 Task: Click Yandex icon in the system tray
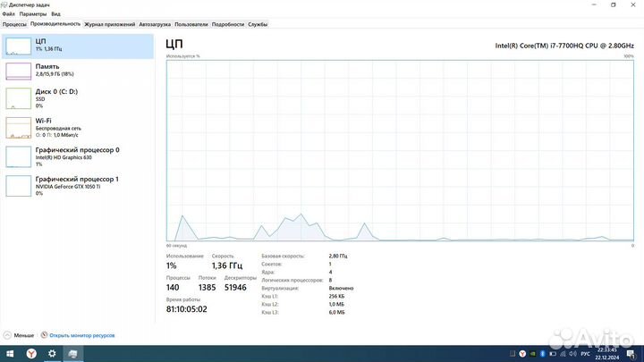tap(522, 354)
